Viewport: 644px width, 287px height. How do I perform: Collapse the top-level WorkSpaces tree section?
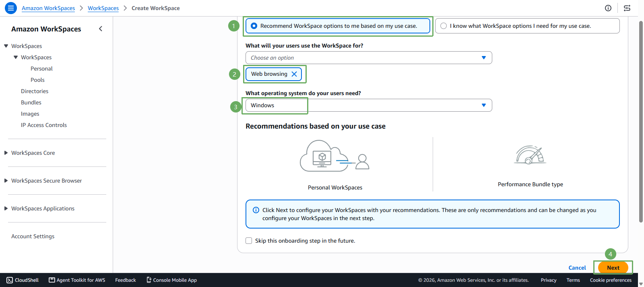coord(6,46)
